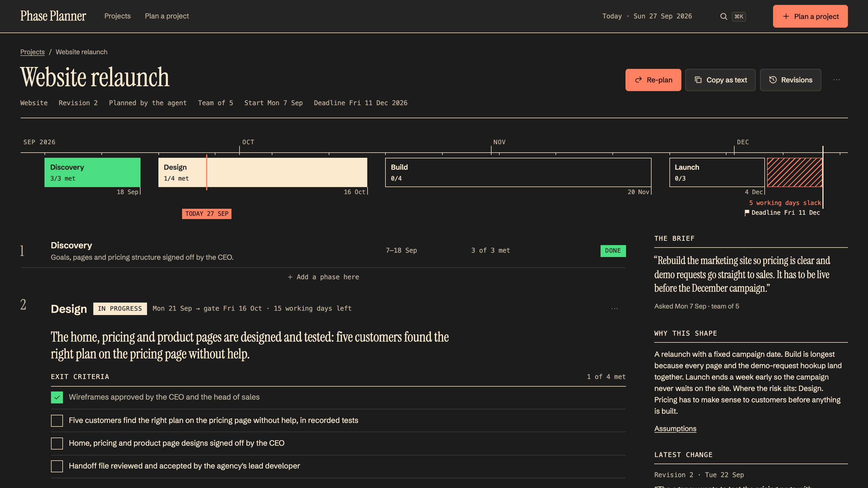
Task: Click 'Planned by the agent' text
Action: pyautogui.click(x=148, y=103)
